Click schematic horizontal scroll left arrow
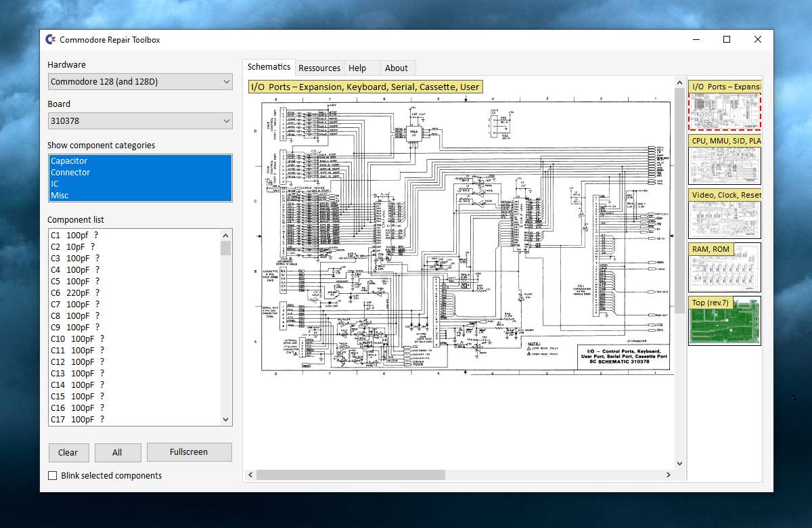Image resolution: width=812 pixels, height=528 pixels. point(250,475)
